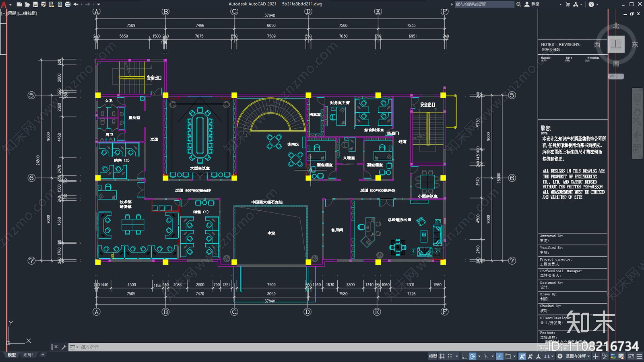This screenshot has width=644, height=362.
Task: Toggle the drawing grid display
Action: [x=442, y=356]
